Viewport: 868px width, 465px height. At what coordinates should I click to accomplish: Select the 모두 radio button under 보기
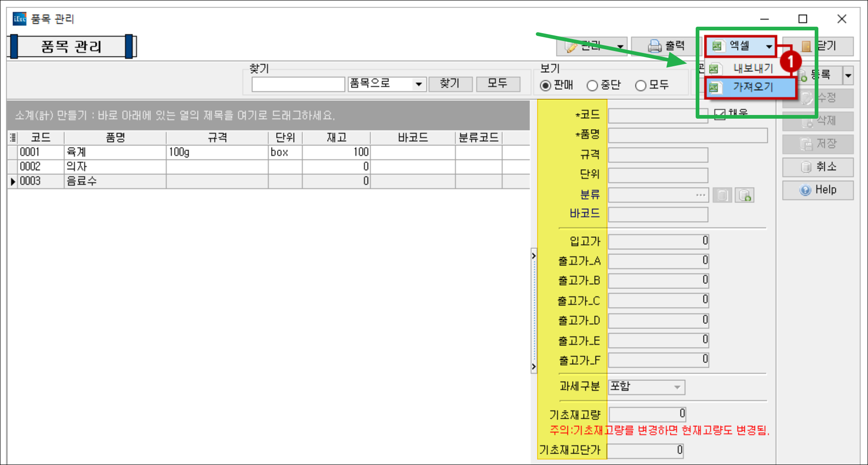tap(641, 85)
